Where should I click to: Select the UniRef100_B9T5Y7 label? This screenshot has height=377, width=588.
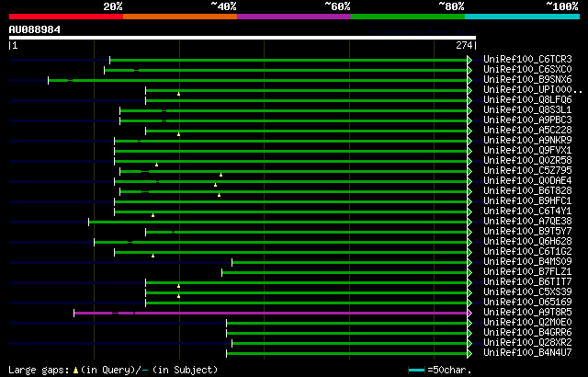pos(527,232)
